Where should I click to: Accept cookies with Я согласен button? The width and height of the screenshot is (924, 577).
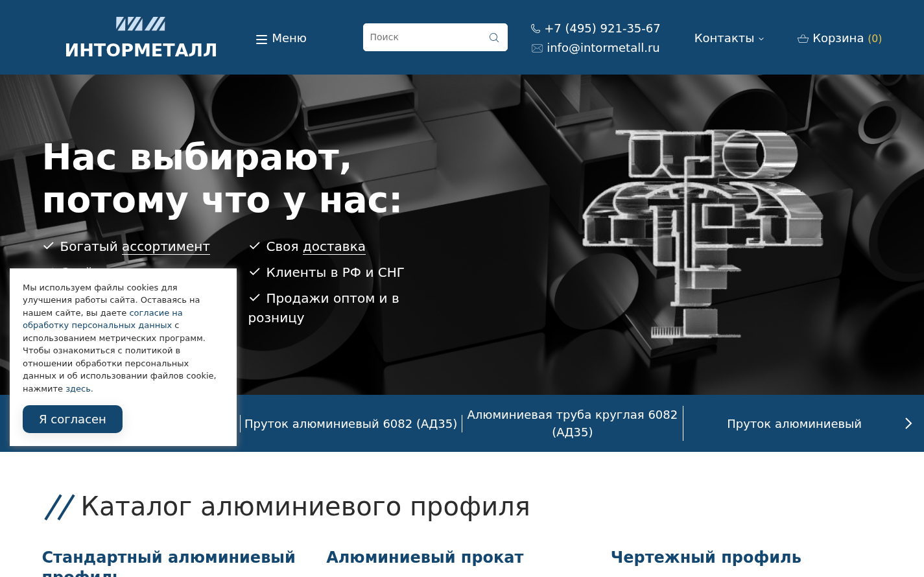[x=73, y=419]
